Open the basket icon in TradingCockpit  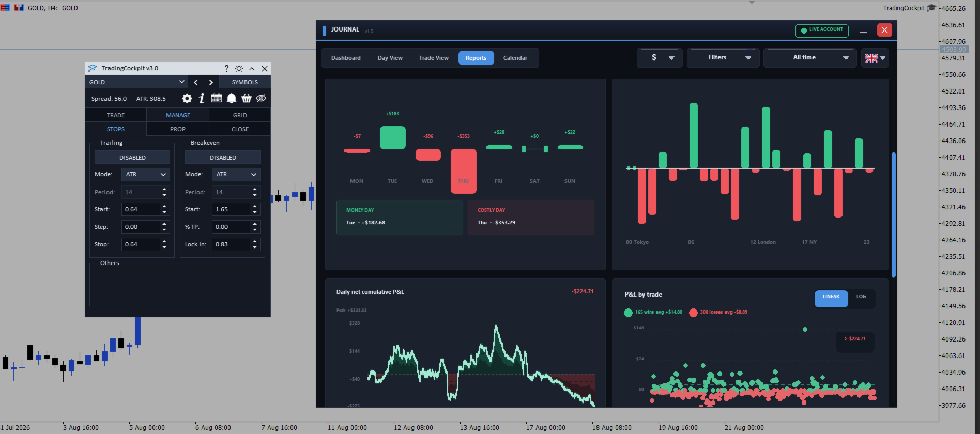[x=247, y=98]
